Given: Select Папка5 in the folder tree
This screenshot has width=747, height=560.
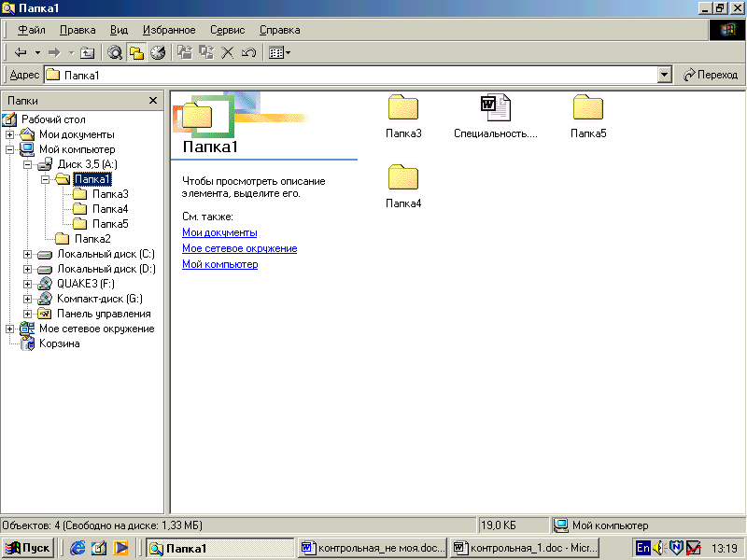Looking at the screenshot, I should point(110,224).
